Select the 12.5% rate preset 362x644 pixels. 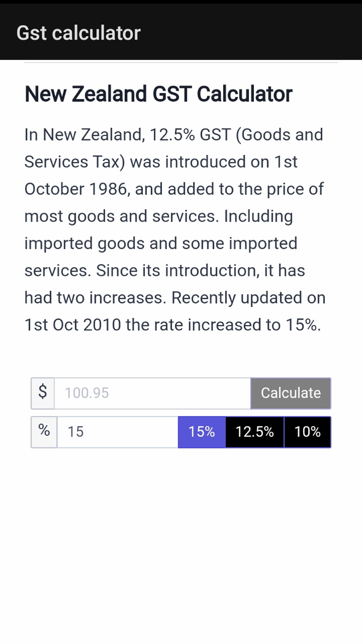point(255,432)
